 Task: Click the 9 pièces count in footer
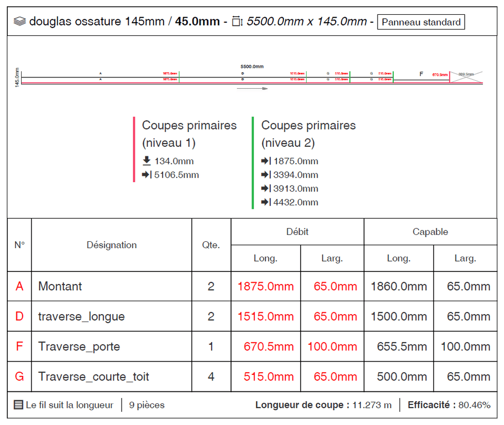(x=147, y=405)
